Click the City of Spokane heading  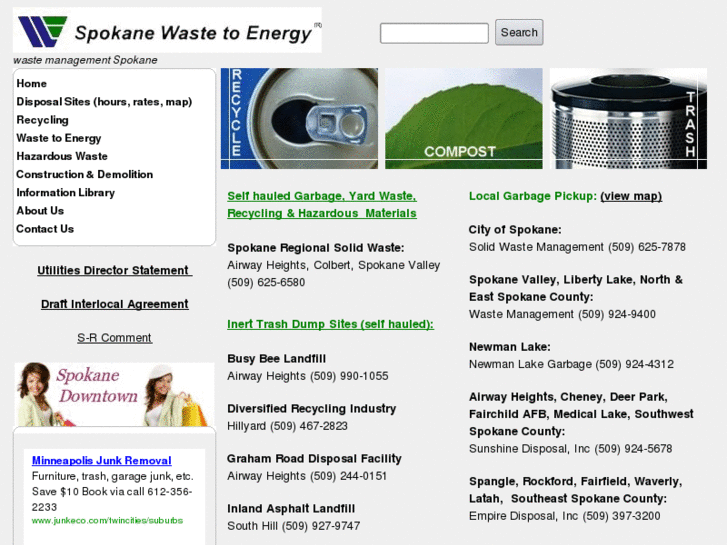tap(515, 230)
